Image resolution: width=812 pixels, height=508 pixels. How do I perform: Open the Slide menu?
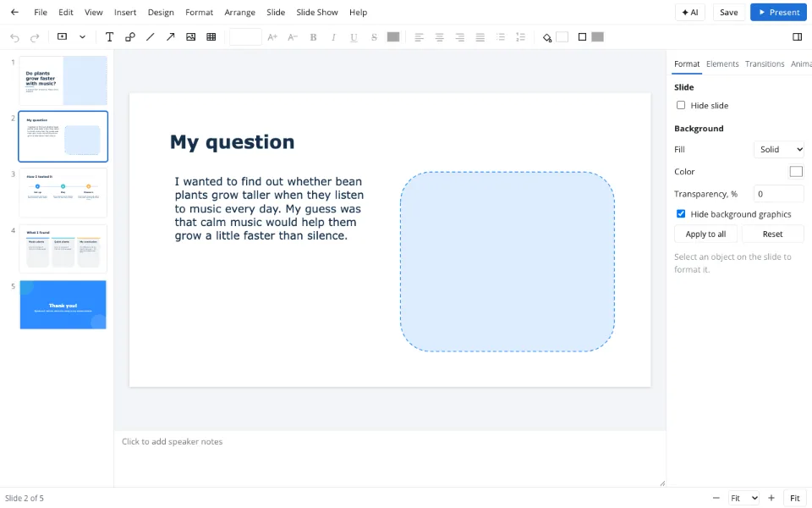point(276,12)
